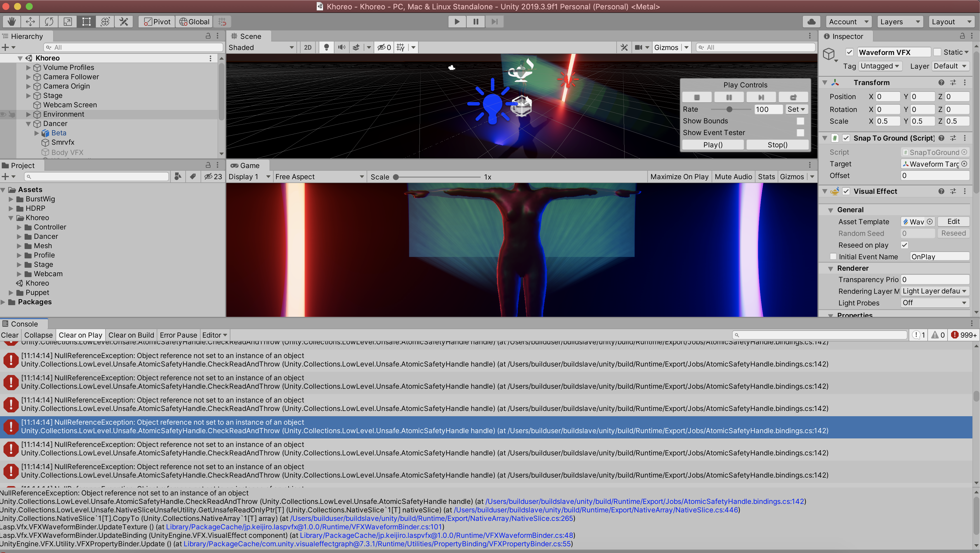Open the Shaded draw mode dropdown
This screenshot has height=553, width=980.
[x=261, y=47]
